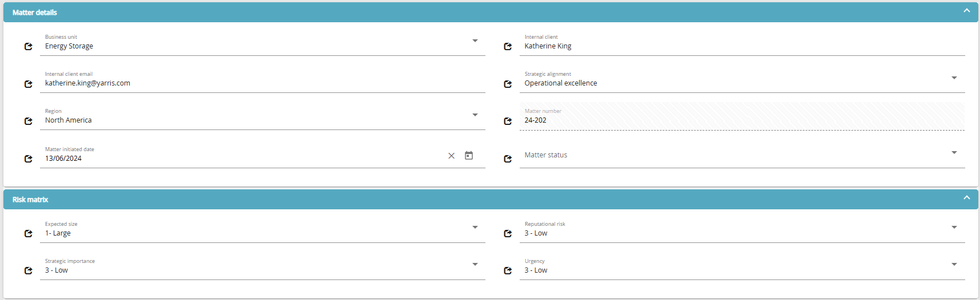Open the Region dropdown showing North America

(x=475, y=115)
